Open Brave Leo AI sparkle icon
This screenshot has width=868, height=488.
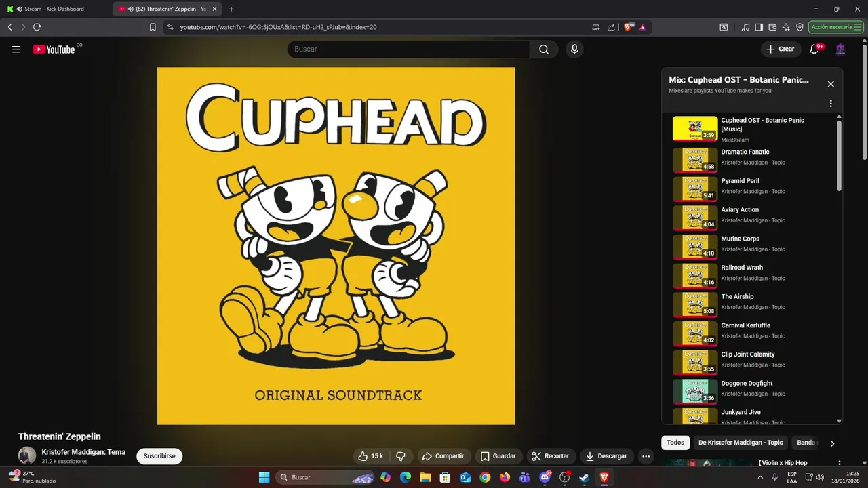(x=786, y=27)
